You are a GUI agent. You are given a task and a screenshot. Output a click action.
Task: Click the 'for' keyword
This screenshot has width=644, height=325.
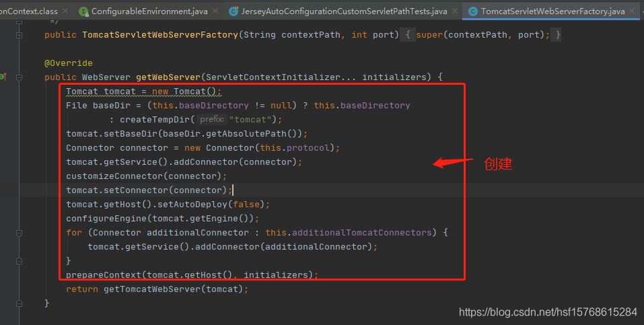coord(74,233)
